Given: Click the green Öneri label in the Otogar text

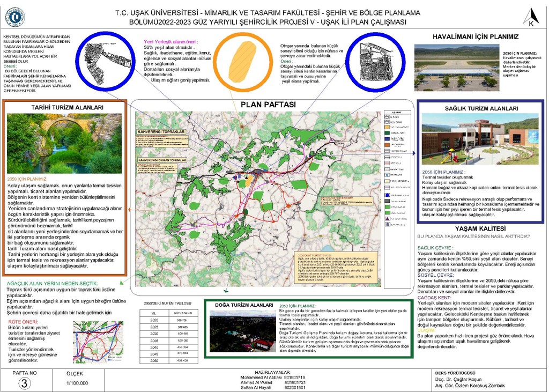Looking at the screenshot, I should [x=286, y=61].
